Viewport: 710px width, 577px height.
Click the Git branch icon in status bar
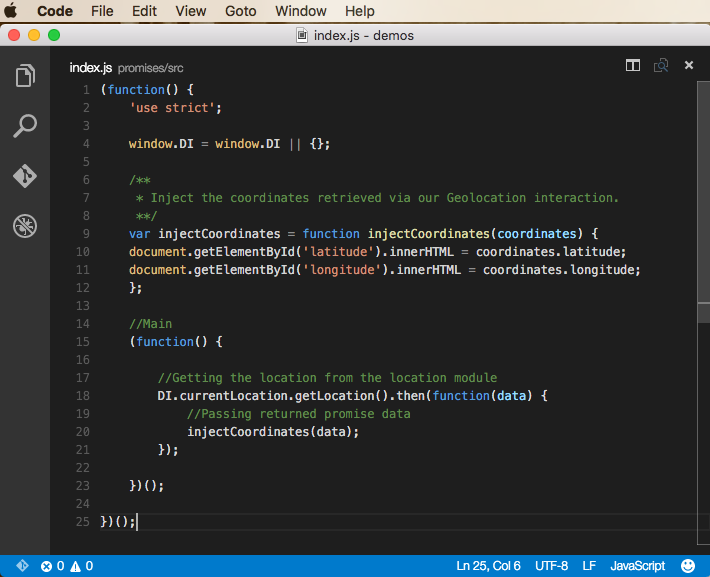coord(21,566)
